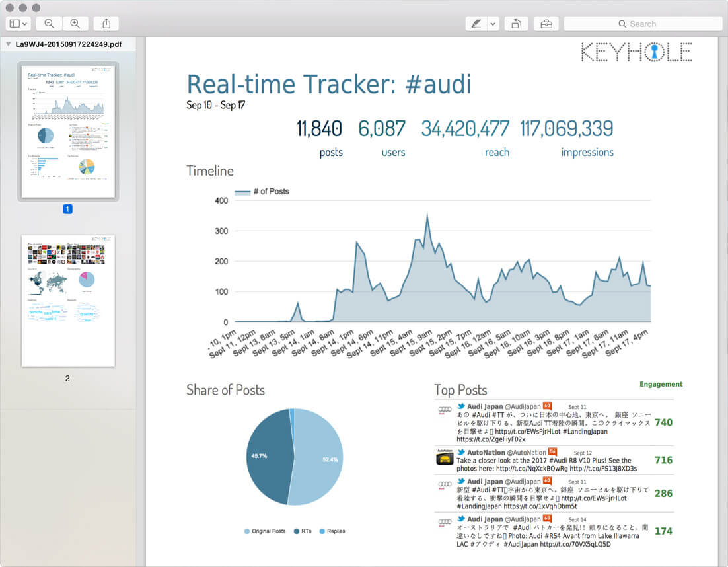Click the 400 label on the chart axis
Screen dimensions: 728x567
click(221, 201)
